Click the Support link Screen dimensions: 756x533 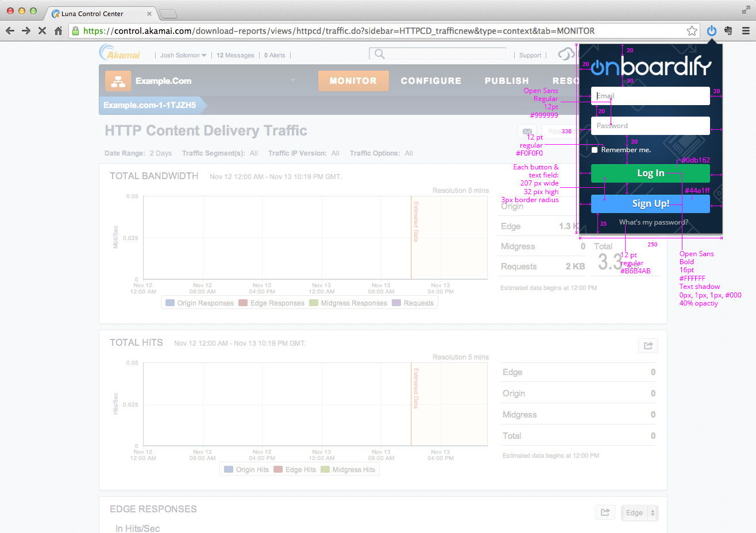click(x=530, y=56)
